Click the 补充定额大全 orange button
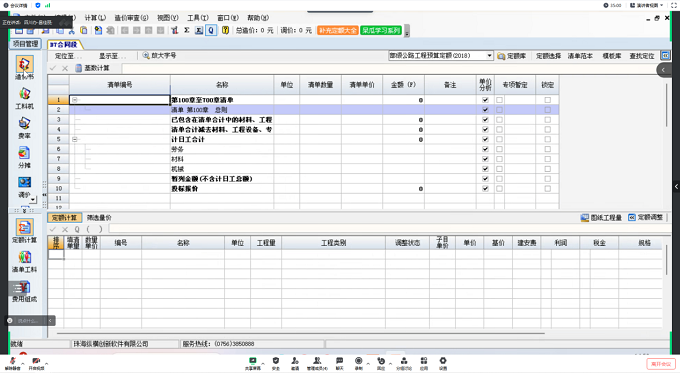680x373 pixels. pos(338,30)
